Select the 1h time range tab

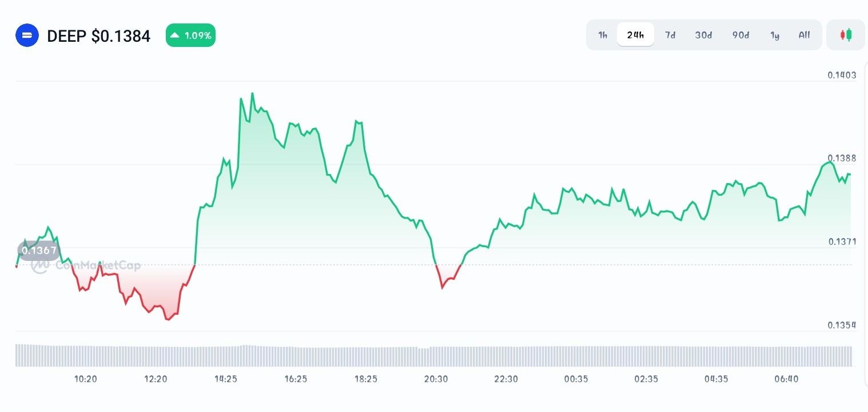[603, 35]
